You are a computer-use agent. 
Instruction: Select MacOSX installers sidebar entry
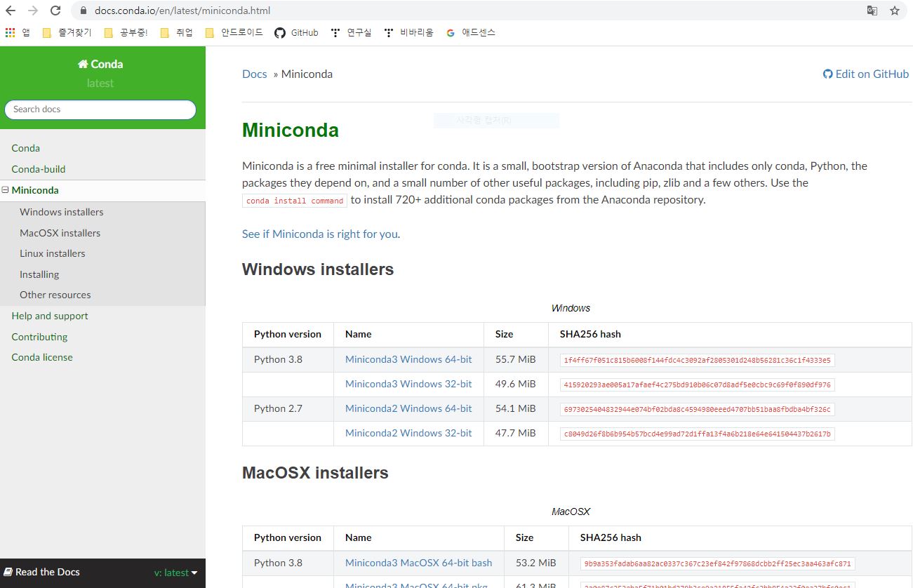click(x=60, y=233)
